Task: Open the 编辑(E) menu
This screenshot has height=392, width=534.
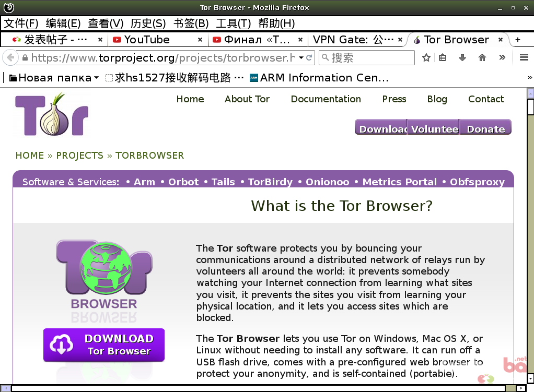Action: coord(63,23)
